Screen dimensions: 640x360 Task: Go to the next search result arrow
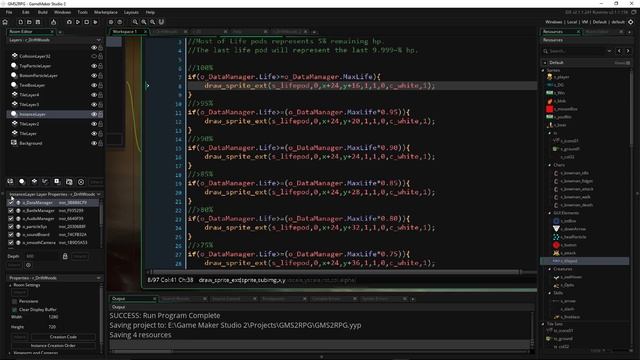tap(628, 51)
